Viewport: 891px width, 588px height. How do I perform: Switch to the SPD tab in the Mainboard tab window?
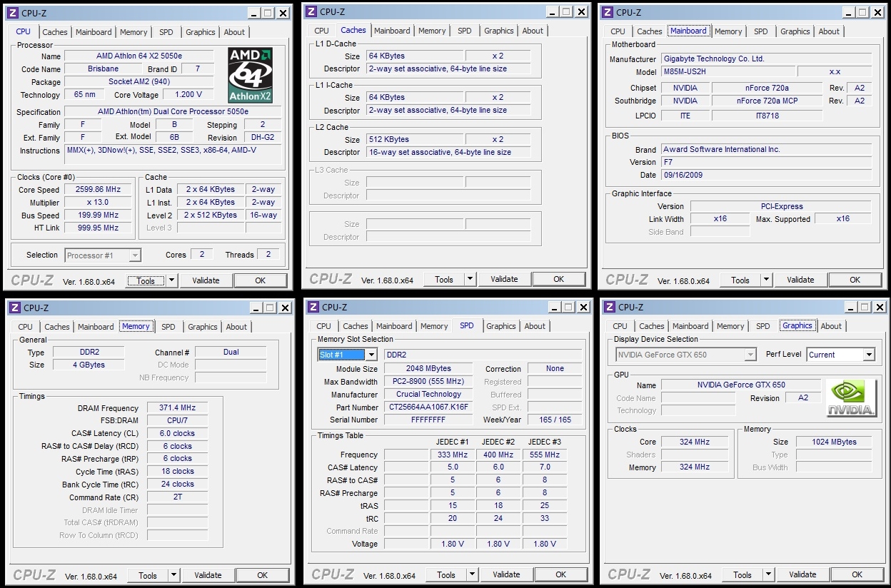coord(761,31)
